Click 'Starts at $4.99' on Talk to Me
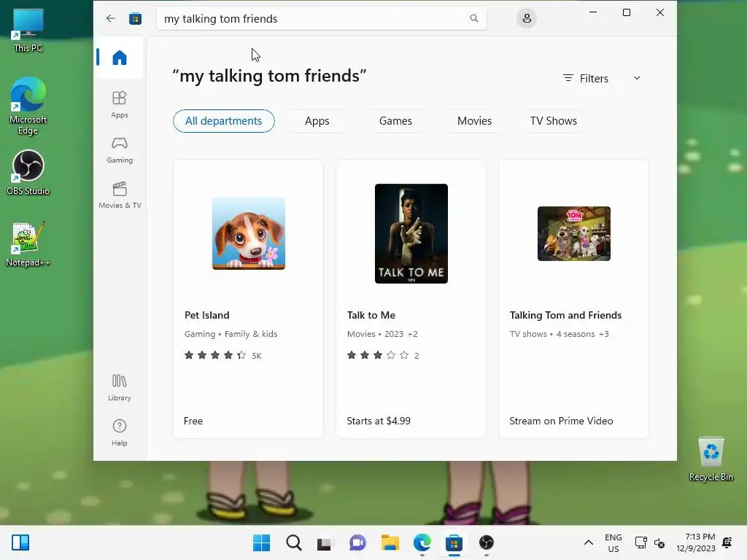Image resolution: width=747 pixels, height=560 pixels. point(379,421)
